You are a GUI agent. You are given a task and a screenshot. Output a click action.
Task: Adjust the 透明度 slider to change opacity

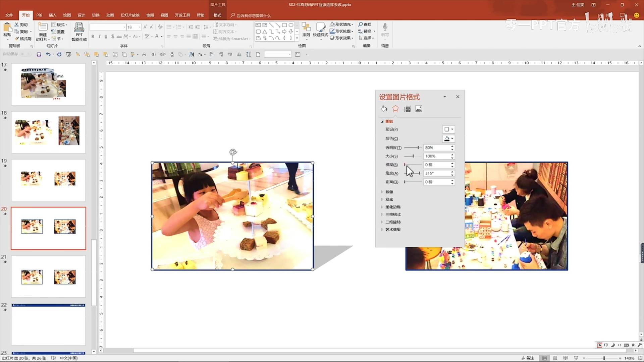[x=418, y=147]
